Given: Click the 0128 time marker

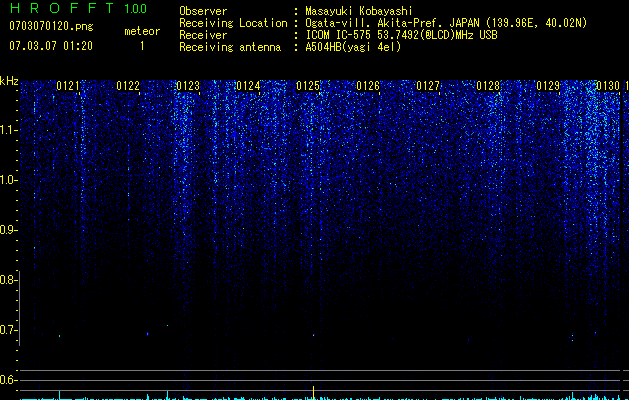Looking at the screenshot, I should pyautogui.click(x=488, y=86).
